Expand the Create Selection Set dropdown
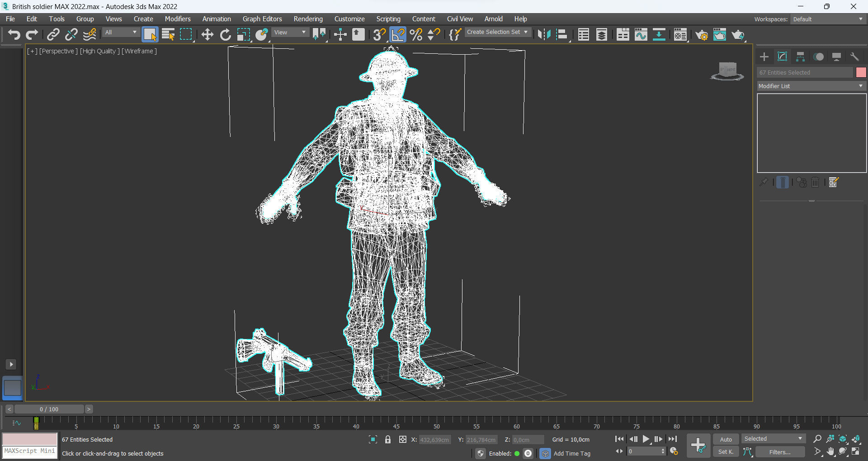 [x=497, y=32]
